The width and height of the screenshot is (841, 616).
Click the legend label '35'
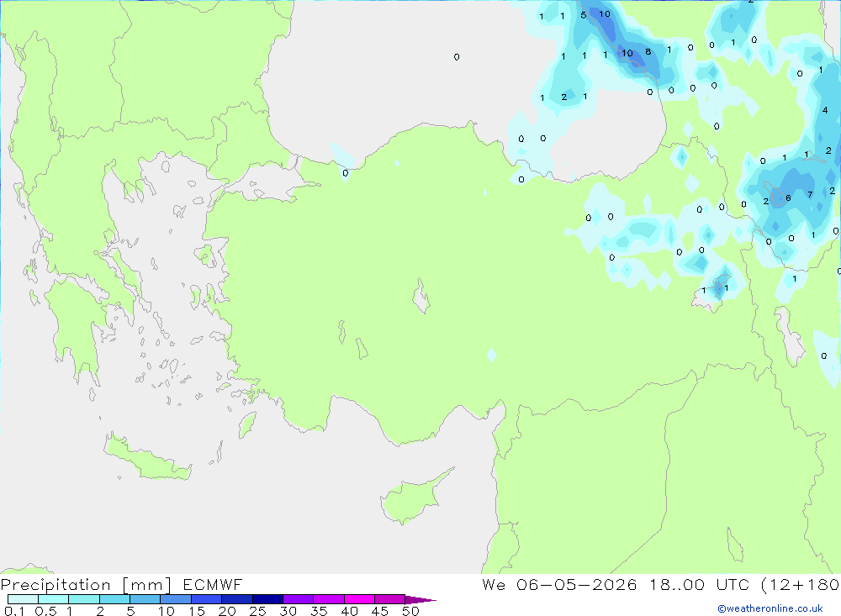click(x=319, y=611)
